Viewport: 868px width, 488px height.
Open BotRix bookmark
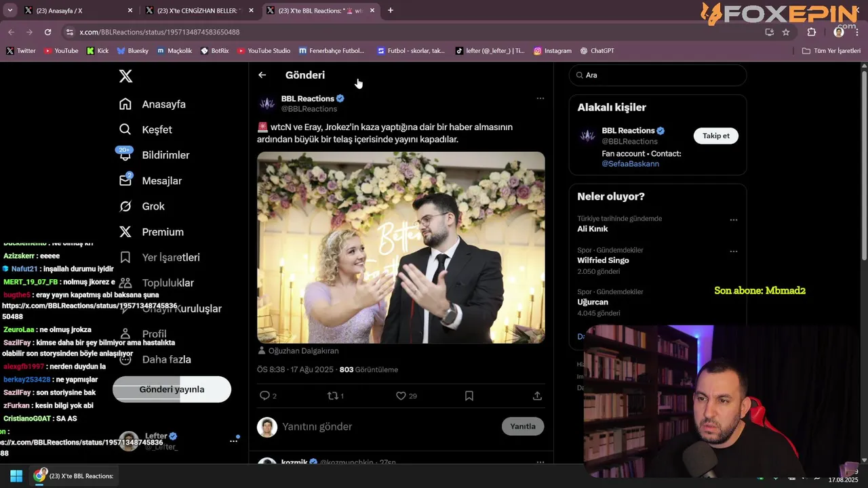coord(214,51)
